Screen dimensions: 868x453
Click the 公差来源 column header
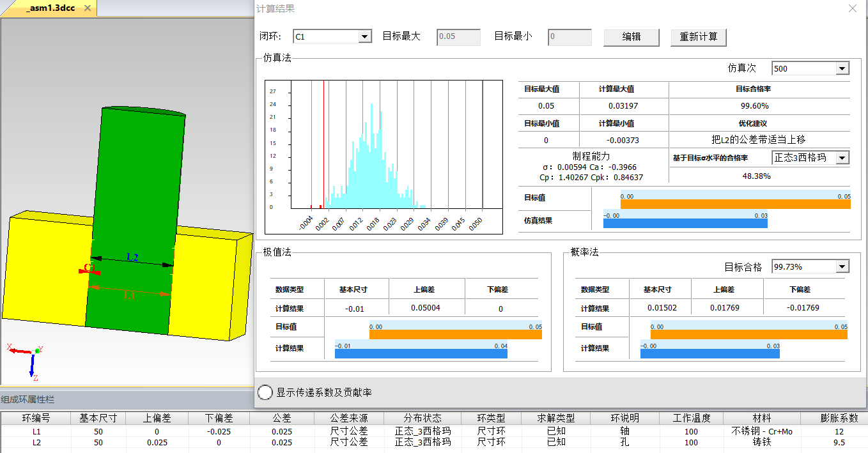tap(348, 418)
